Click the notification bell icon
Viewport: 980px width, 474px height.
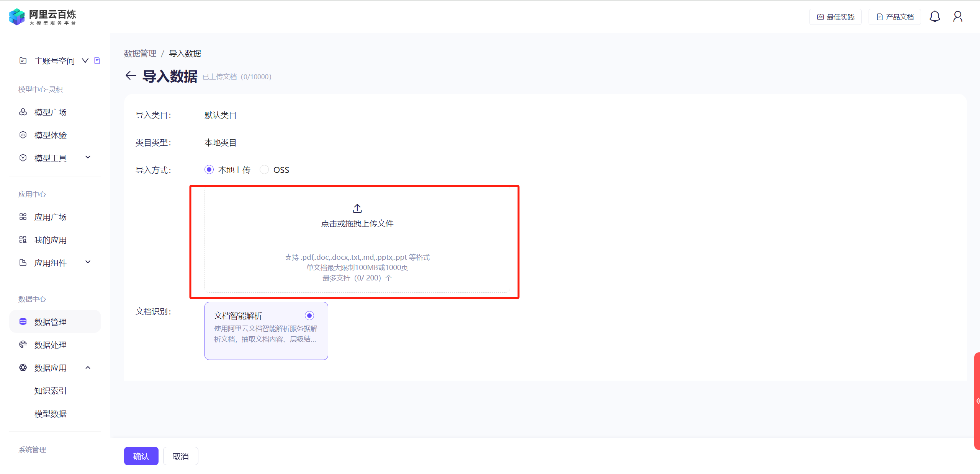tap(934, 17)
